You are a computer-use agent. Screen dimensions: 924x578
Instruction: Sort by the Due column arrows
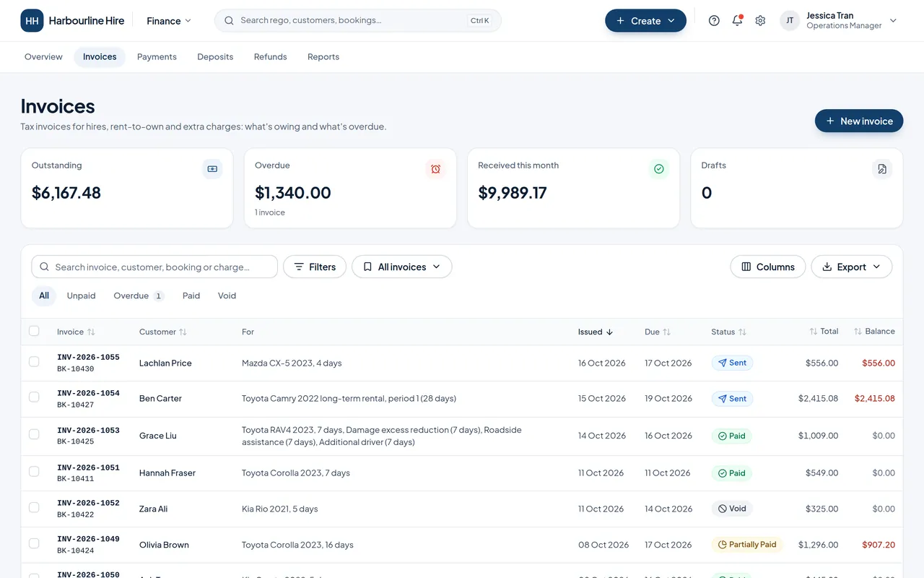[666, 332]
